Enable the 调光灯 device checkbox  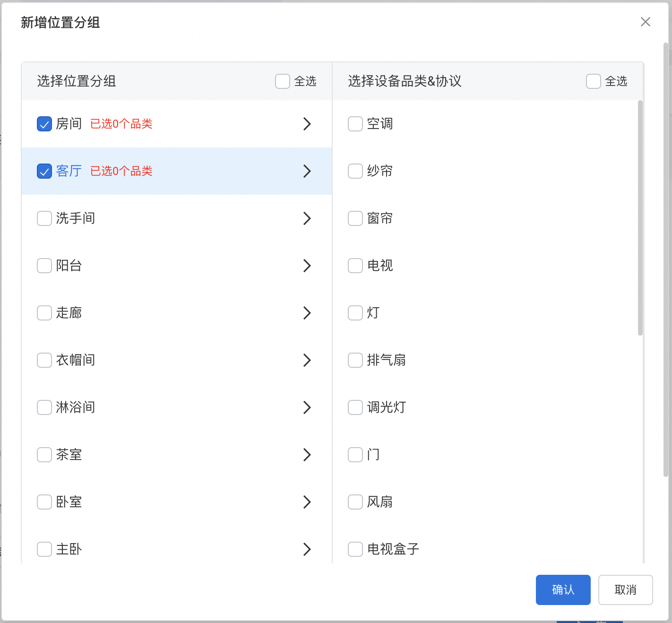[x=355, y=407]
